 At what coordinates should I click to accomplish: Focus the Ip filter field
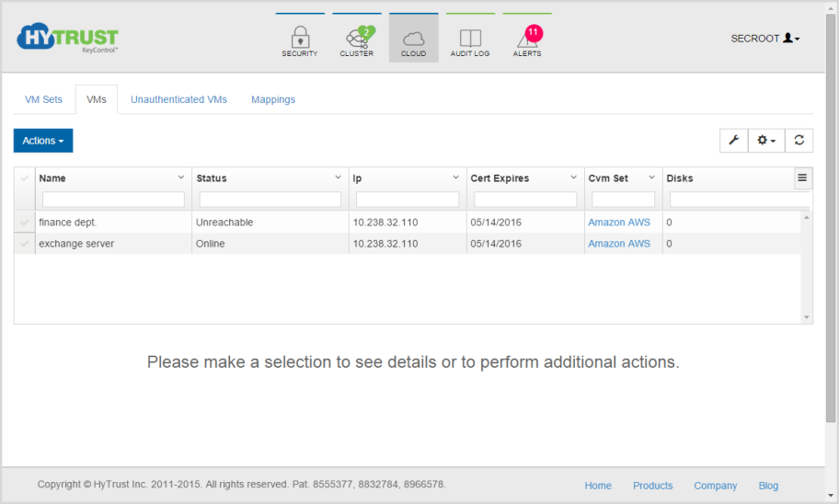[x=408, y=200]
